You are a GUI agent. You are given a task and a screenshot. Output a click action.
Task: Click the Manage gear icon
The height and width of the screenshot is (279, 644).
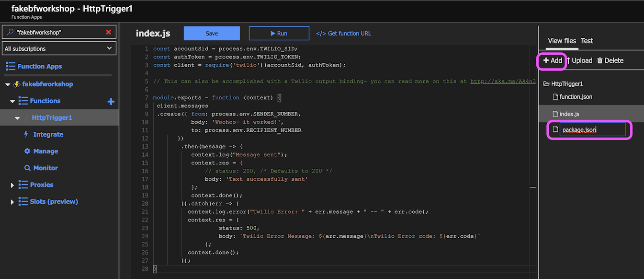27,151
